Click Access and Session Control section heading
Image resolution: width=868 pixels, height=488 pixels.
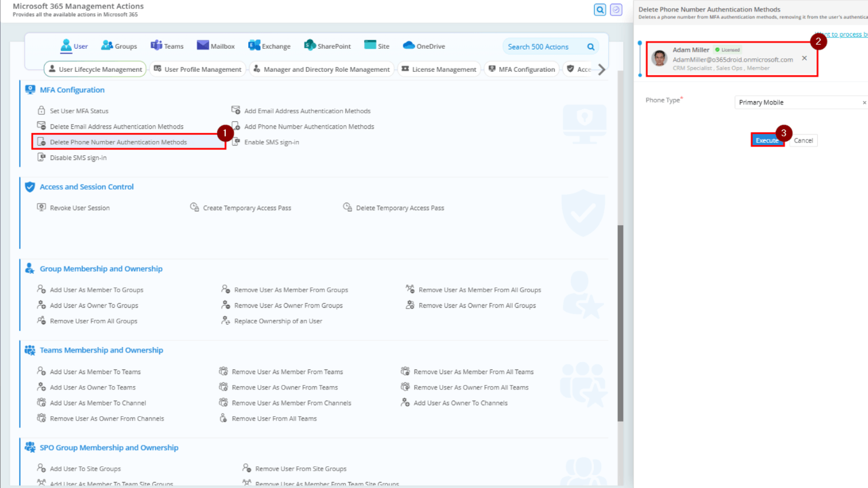[87, 187]
